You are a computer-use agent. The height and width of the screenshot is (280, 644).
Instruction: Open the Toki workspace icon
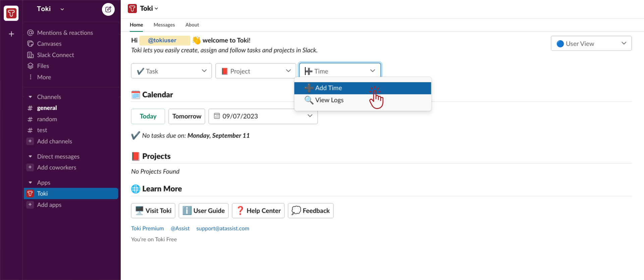coord(11,13)
